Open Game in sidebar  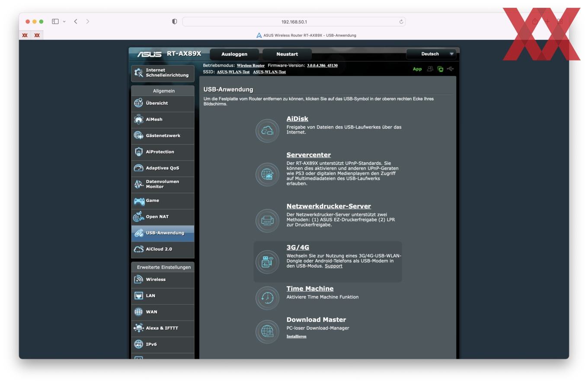tap(163, 200)
